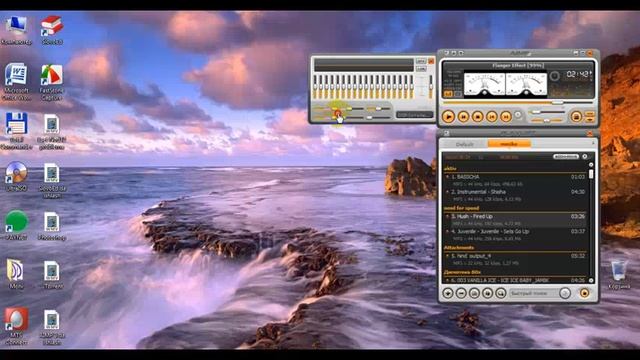The width and height of the screenshot is (640, 360).
Task: Switch to the orange playlist tab
Action: coord(509,144)
